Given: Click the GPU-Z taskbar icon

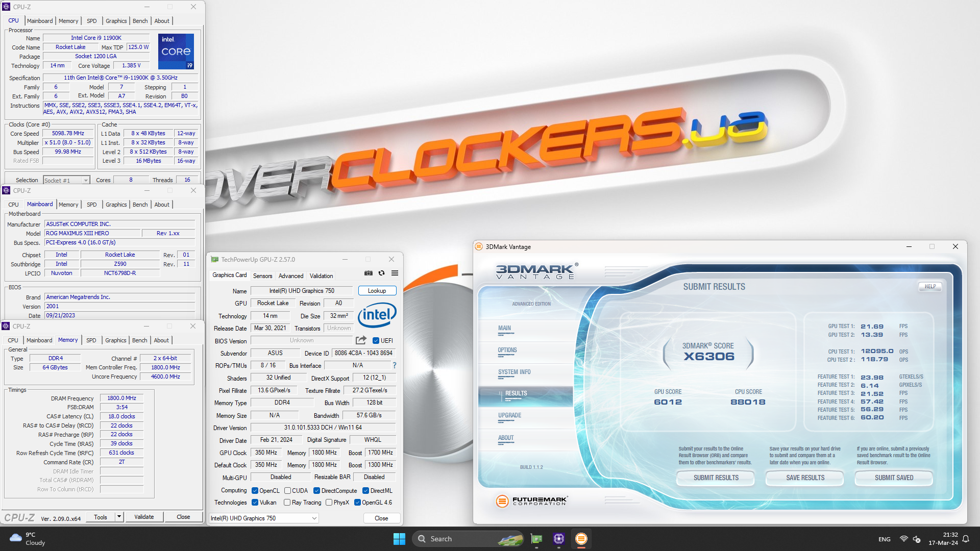Looking at the screenshot, I should point(536,539).
